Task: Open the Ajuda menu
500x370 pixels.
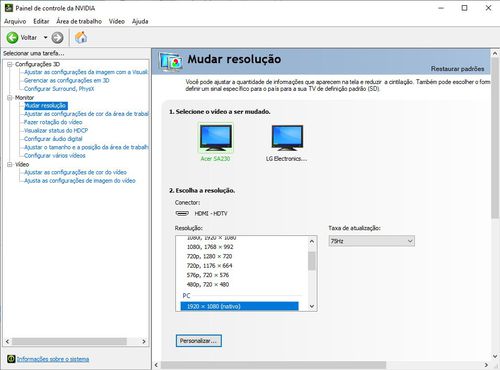Action: (140, 21)
